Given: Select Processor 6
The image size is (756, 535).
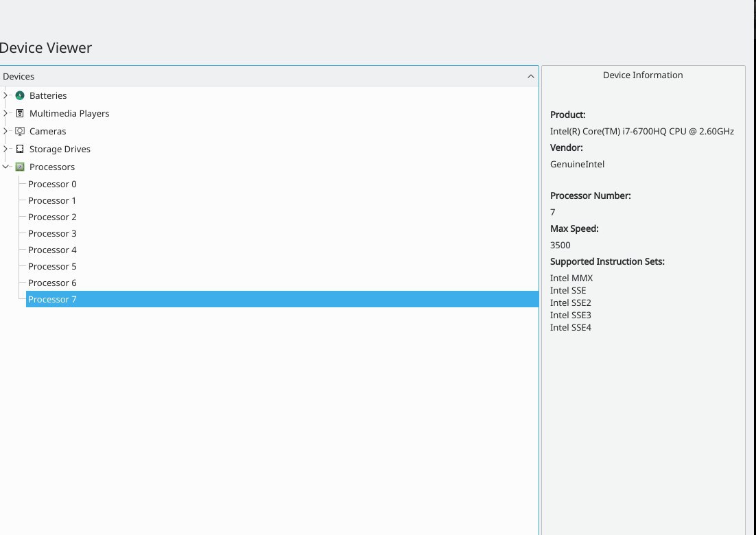Looking at the screenshot, I should (52, 283).
